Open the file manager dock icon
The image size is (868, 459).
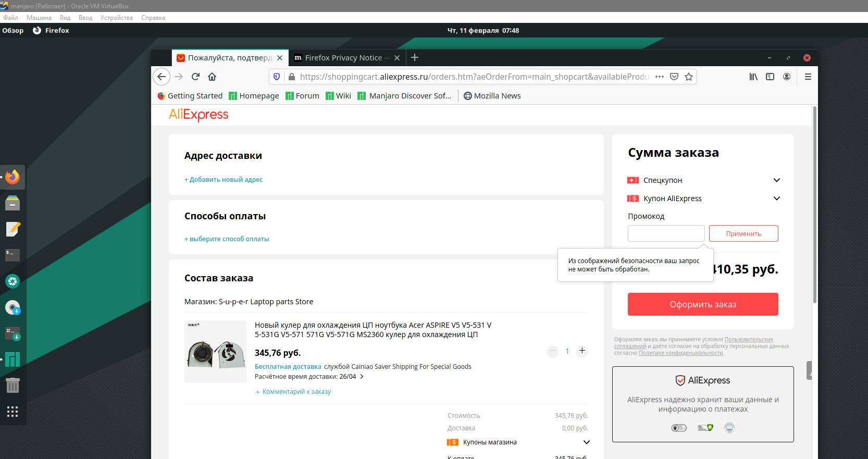click(x=13, y=203)
